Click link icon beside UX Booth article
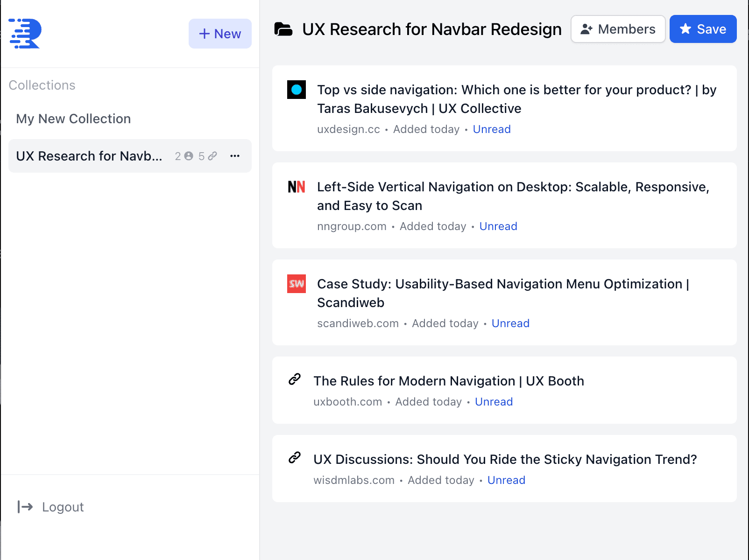 click(x=295, y=379)
